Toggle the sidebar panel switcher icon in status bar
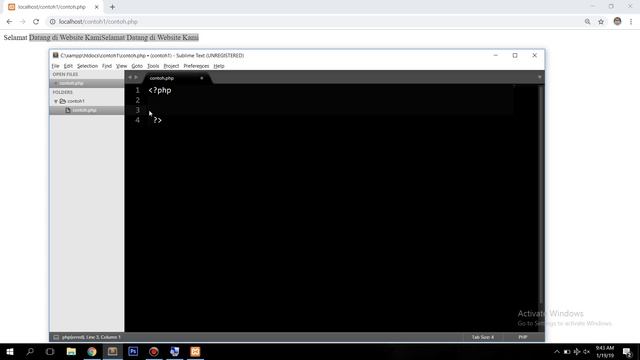Image resolution: width=640 pixels, height=360 pixels. pos(56,337)
